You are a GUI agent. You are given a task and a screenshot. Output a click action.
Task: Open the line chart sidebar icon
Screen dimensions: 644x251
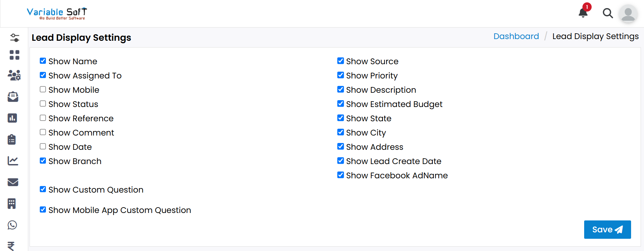[13, 161]
